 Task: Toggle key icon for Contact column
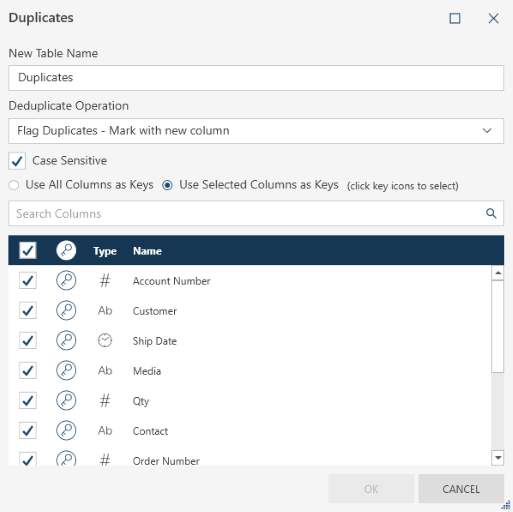click(66, 430)
